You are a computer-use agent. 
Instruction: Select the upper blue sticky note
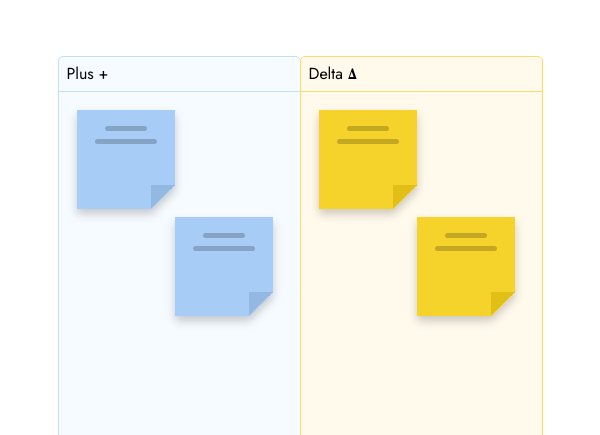[120, 165]
